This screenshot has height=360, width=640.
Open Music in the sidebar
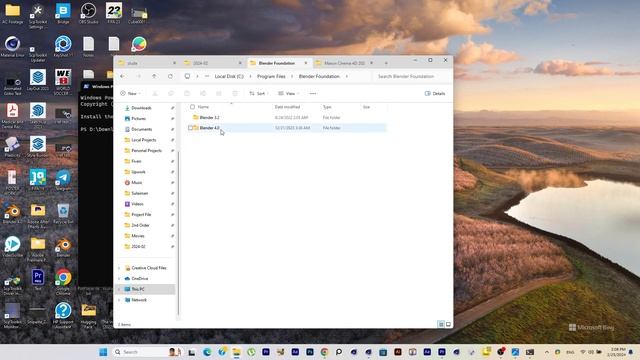point(137,182)
